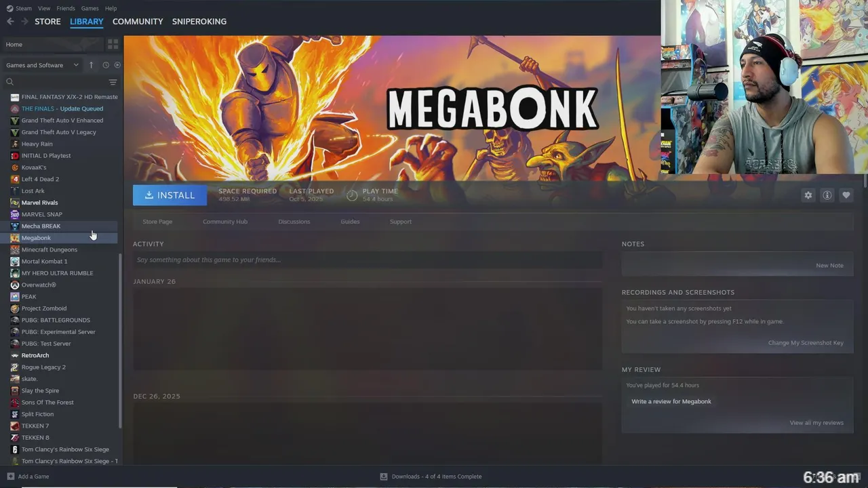Open the Help menu
Image resolution: width=868 pixels, height=488 pixels.
point(111,8)
